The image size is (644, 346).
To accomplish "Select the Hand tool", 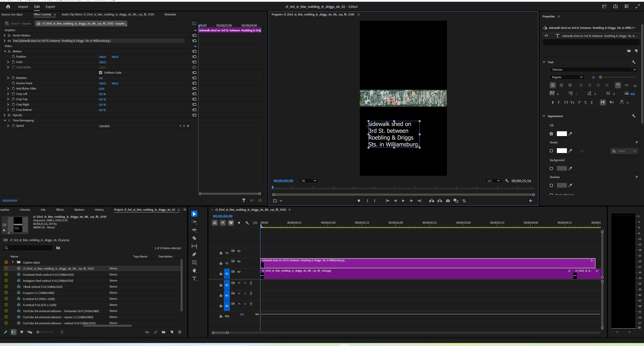I will coord(194,271).
